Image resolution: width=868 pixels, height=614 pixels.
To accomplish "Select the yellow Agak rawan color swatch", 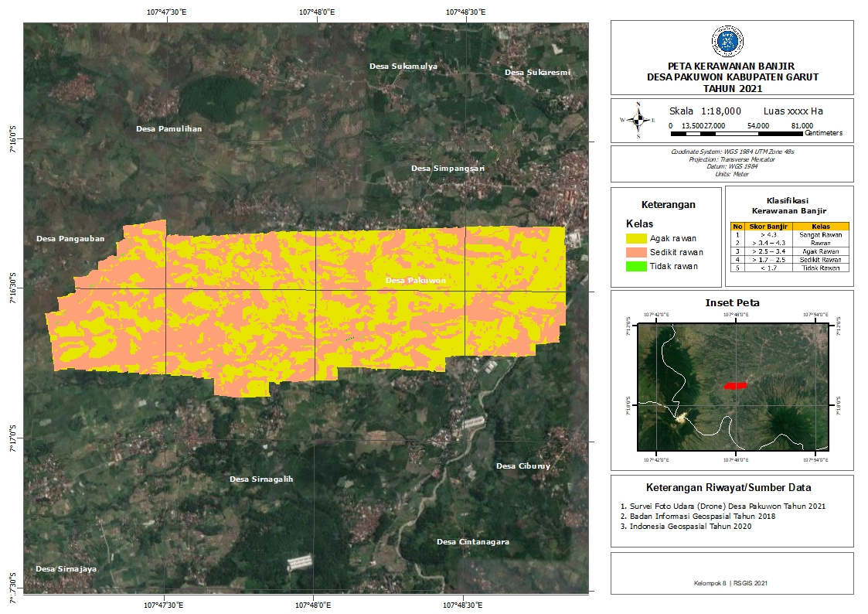I will 636,238.
